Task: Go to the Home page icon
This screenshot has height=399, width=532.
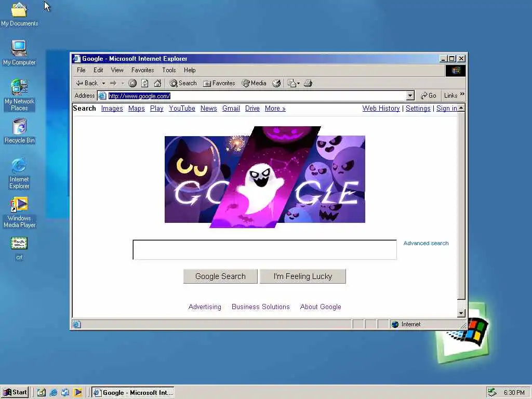Action: coord(157,83)
